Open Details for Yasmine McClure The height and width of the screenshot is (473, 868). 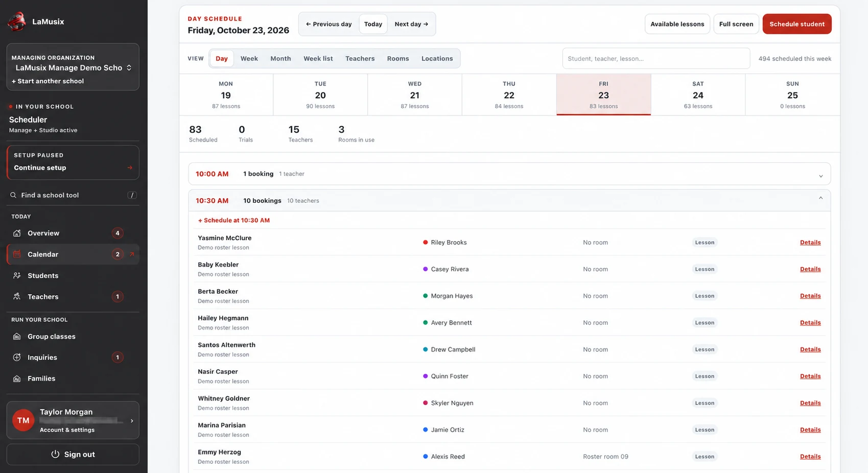coord(810,242)
